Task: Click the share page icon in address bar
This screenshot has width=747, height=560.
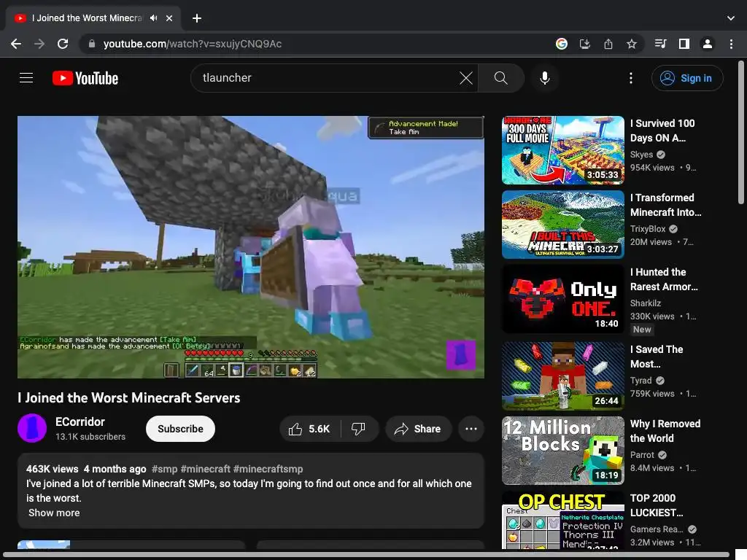Action: (x=608, y=44)
